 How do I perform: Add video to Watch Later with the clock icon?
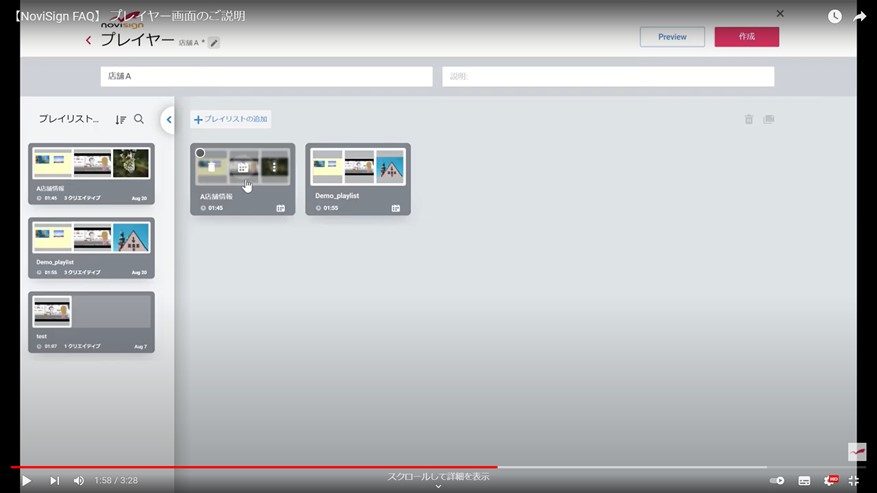[x=834, y=16]
